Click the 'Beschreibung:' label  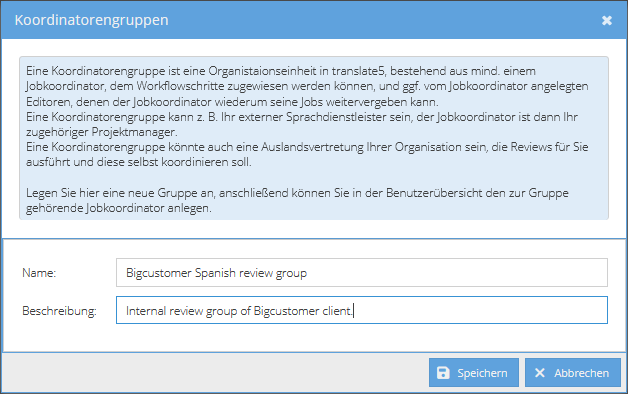pyautogui.click(x=59, y=311)
